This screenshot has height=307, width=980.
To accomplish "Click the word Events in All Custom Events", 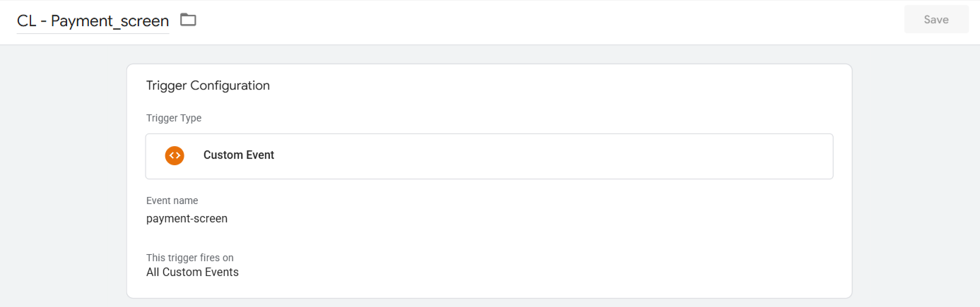I will [x=222, y=272].
